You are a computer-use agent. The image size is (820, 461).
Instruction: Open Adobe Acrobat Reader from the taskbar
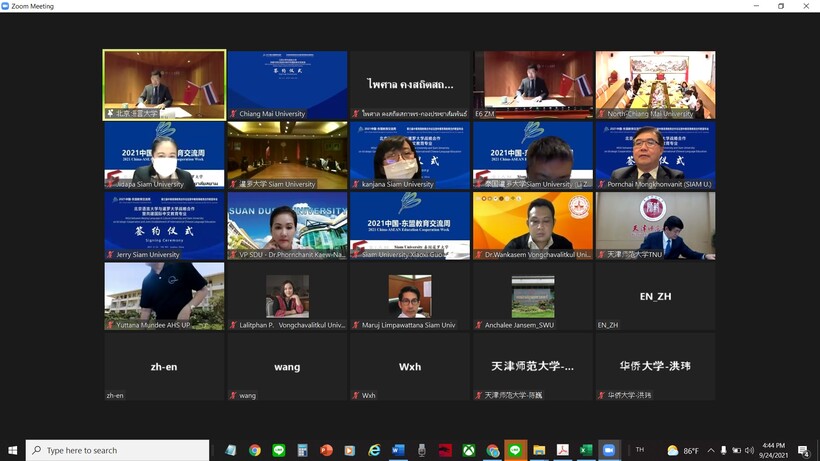563,450
